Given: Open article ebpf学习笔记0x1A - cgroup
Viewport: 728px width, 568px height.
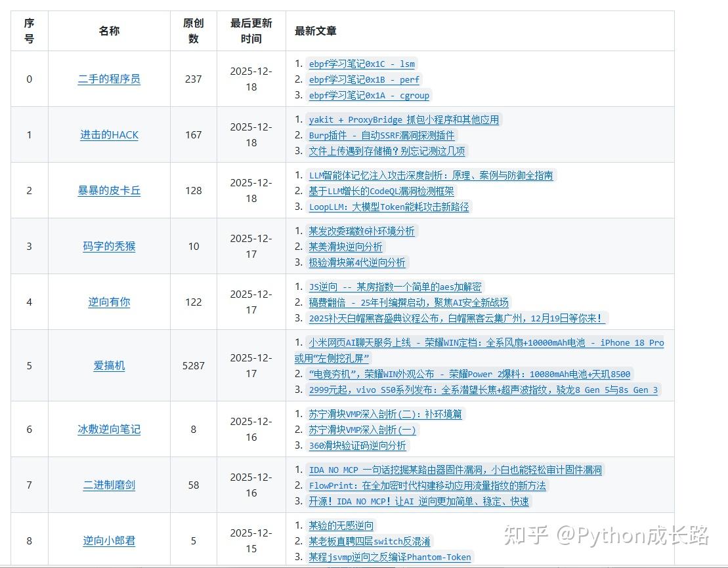Looking at the screenshot, I should (369, 96).
